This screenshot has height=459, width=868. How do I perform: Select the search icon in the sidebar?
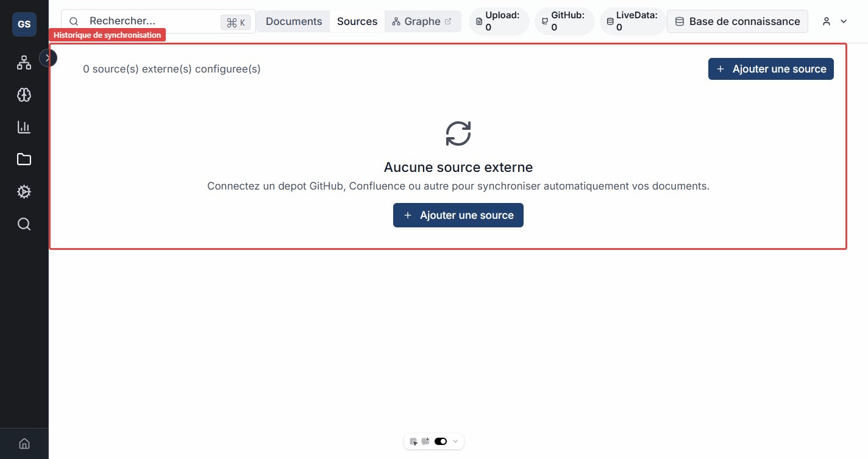(x=24, y=224)
